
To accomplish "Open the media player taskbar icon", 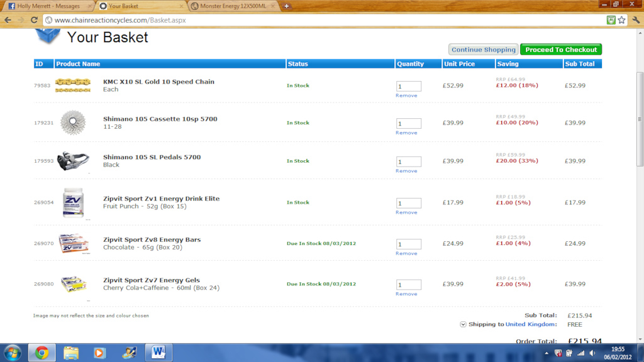I will tap(99, 353).
